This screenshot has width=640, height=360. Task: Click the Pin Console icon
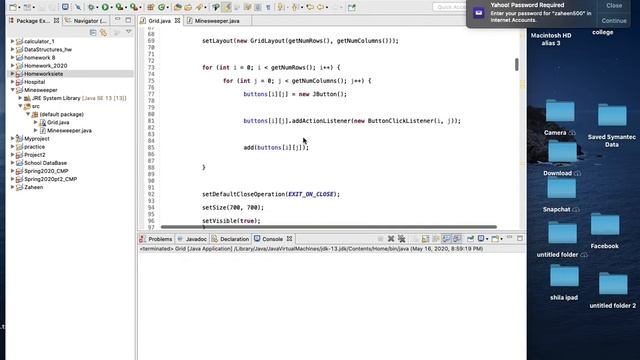tap(470, 239)
